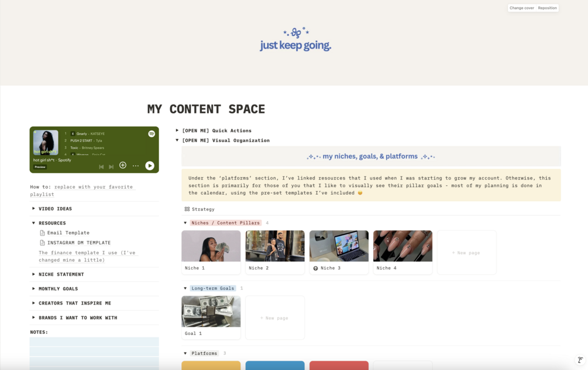
Task: Click the Email Template page icon
Action: coord(42,233)
